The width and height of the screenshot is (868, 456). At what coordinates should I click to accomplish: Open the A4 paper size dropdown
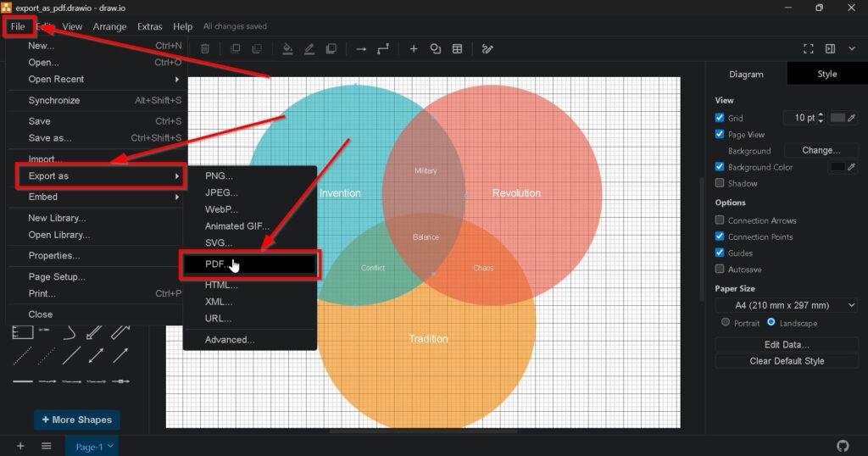(786, 305)
